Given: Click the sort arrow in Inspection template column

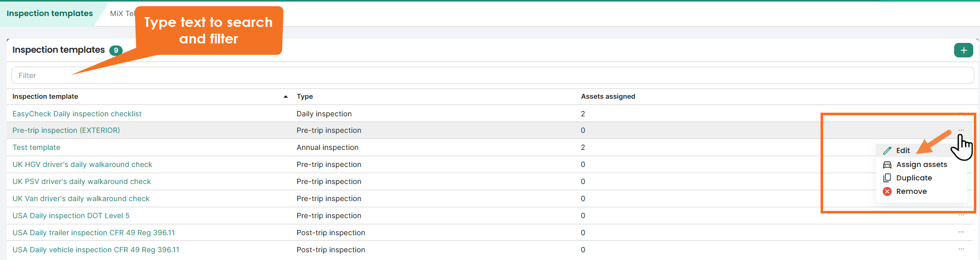Looking at the screenshot, I should [285, 97].
